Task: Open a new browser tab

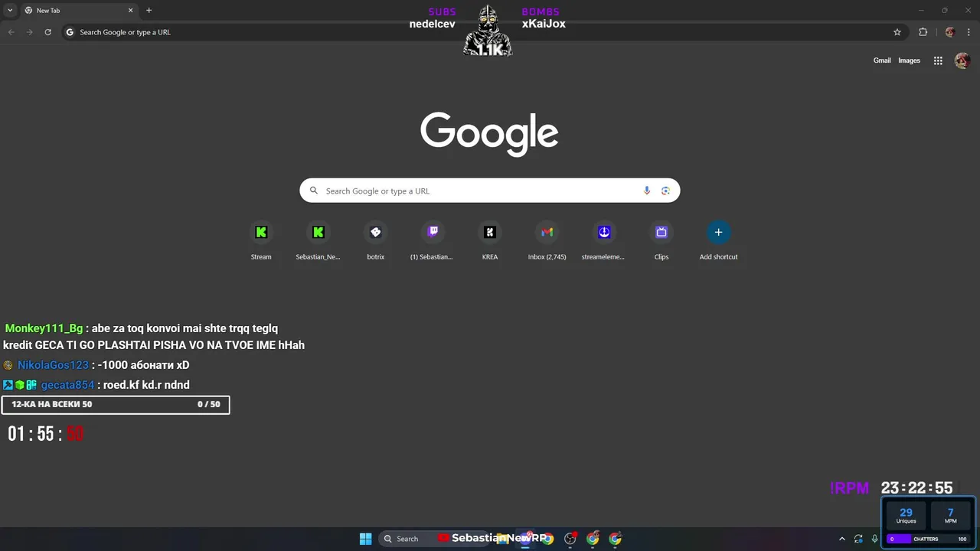Action: [149, 11]
